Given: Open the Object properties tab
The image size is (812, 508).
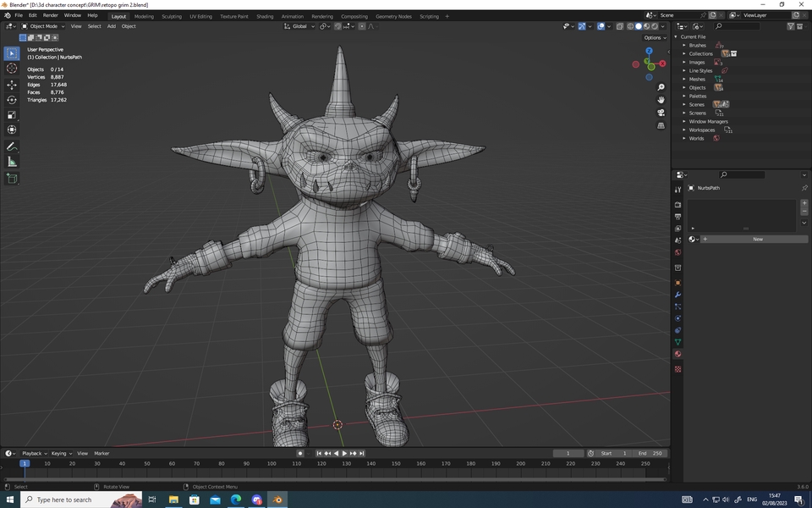Looking at the screenshot, I should (678, 283).
